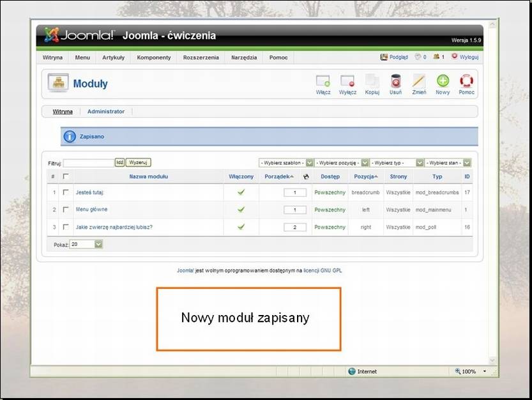Open the Wybierz szablon dropdown
Screen dimensions: 532x400
[286, 163]
